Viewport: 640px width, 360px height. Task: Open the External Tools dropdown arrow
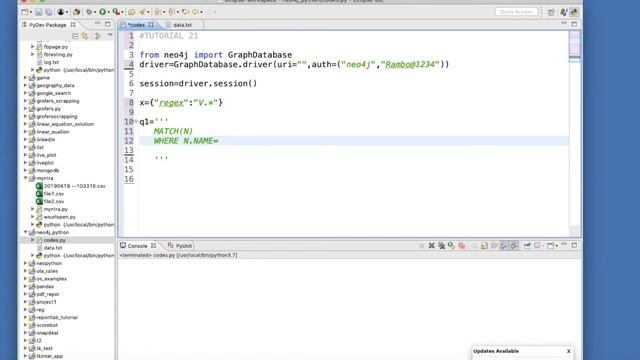click(x=122, y=12)
